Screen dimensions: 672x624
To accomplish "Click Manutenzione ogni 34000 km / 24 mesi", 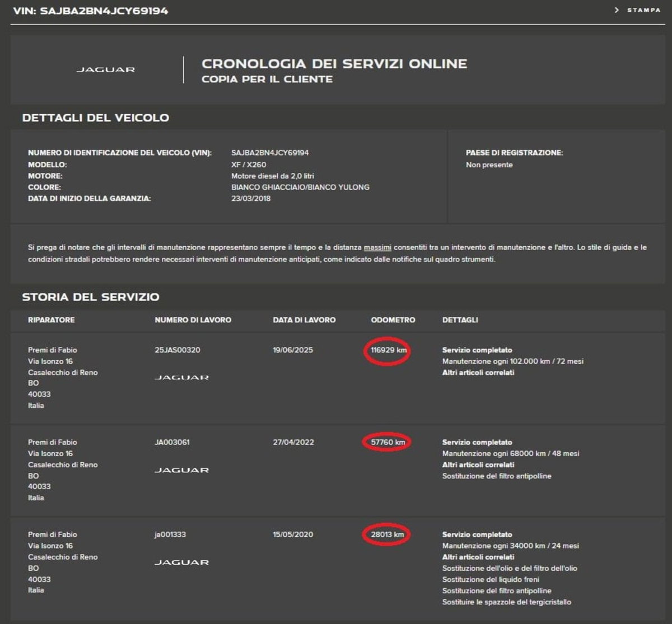I will 511,546.
